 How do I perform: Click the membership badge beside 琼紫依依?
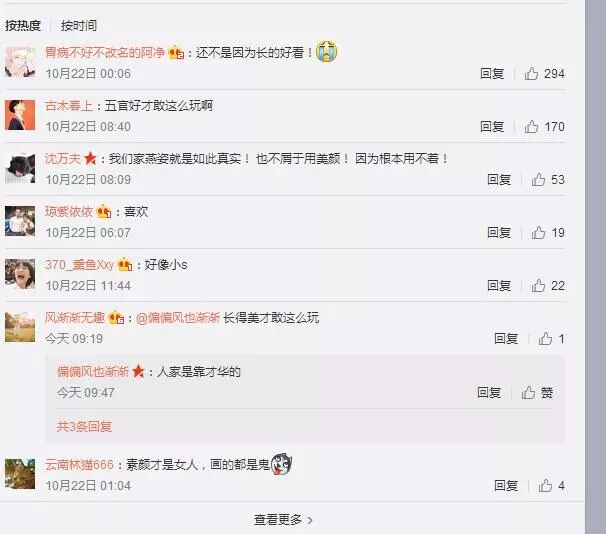[104, 211]
